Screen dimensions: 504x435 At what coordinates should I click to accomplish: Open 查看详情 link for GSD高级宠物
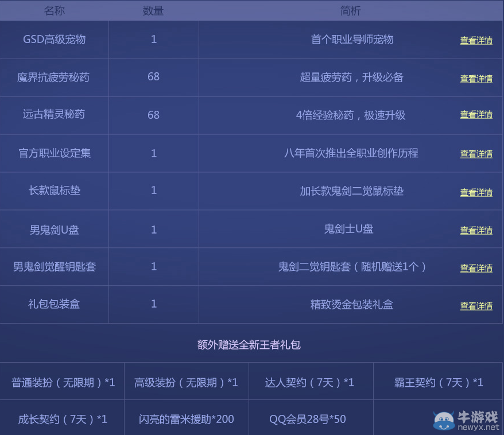(476, 40)
